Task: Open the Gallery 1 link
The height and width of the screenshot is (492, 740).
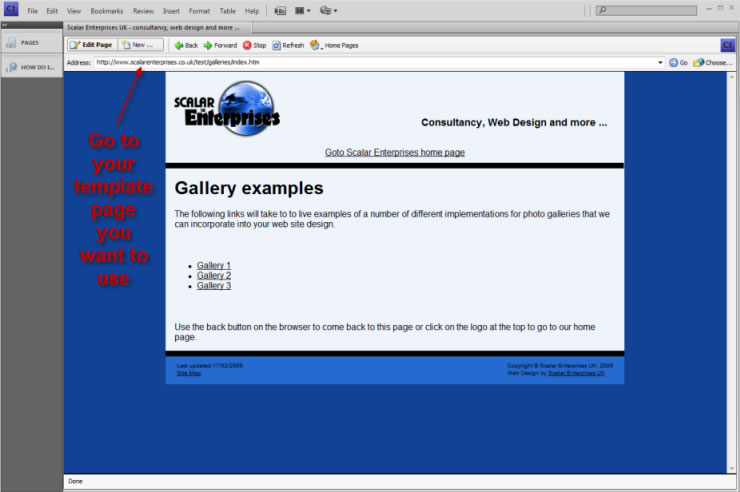Action: click(214, 266)
